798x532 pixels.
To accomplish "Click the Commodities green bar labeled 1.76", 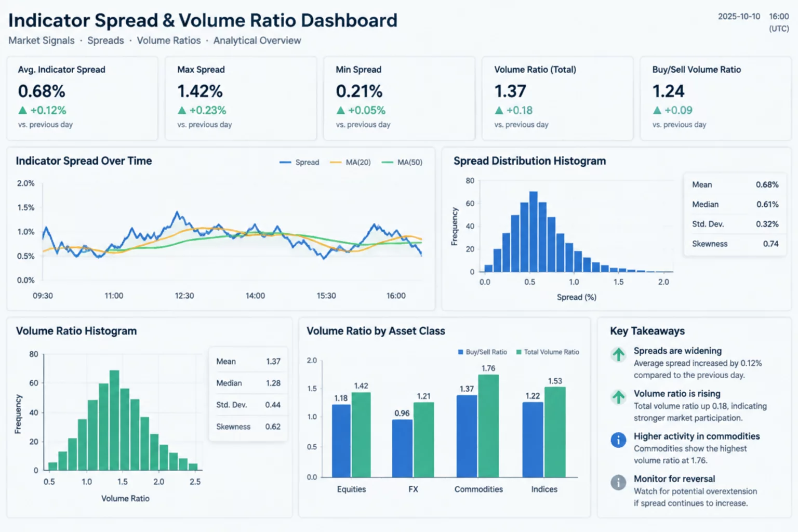I will point(488,426).
